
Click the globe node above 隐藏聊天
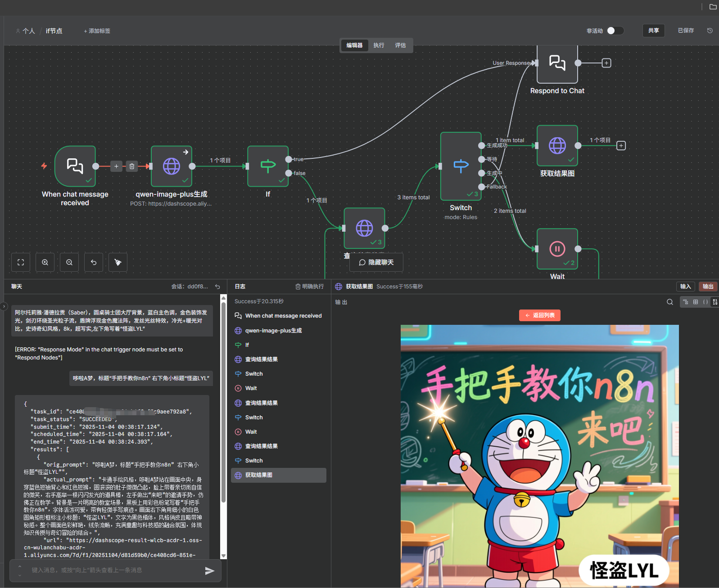click(364, 228)
